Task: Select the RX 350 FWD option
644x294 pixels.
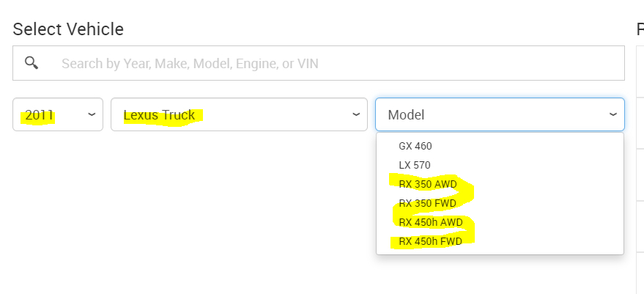Action: [x=428, y=203]
